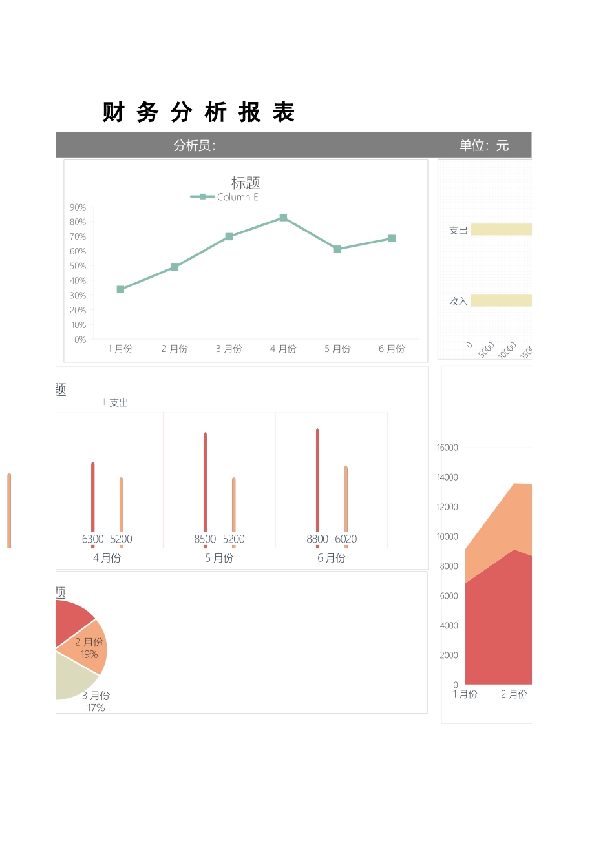
Task: Click the 3月份 17% pie label
Action: (x=96, y=701)
